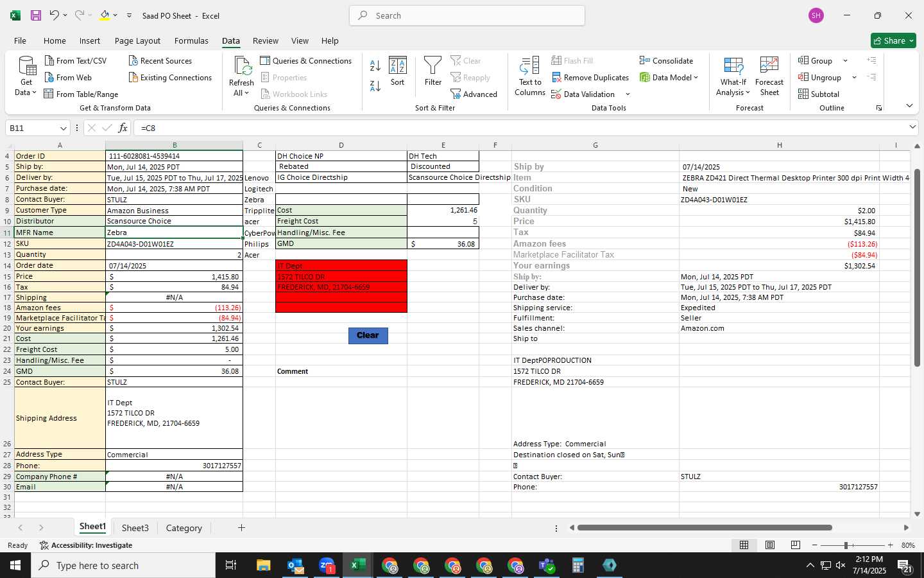
Task: Adjust the zoom slider handle
Action: tap(846, 545)
